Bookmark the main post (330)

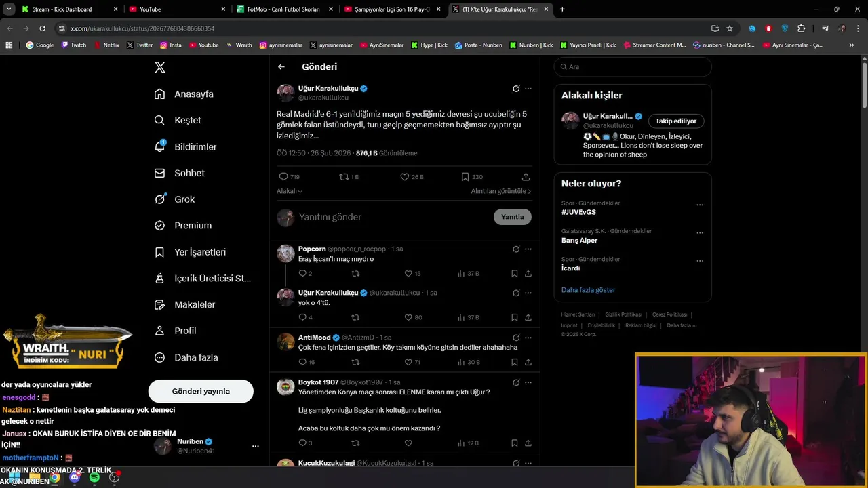pyautogui.click(x=472, y=177)
